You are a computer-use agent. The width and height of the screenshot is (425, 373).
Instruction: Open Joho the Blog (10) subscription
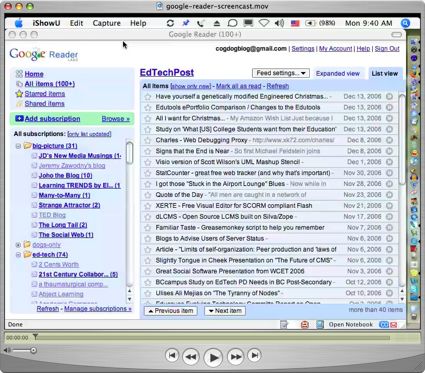tap(65, 175)
